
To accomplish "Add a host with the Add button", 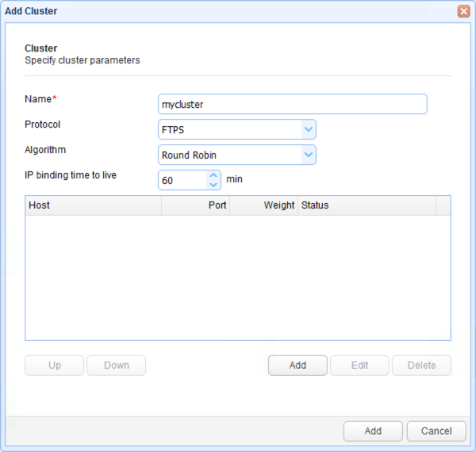I will pos(297,366).
